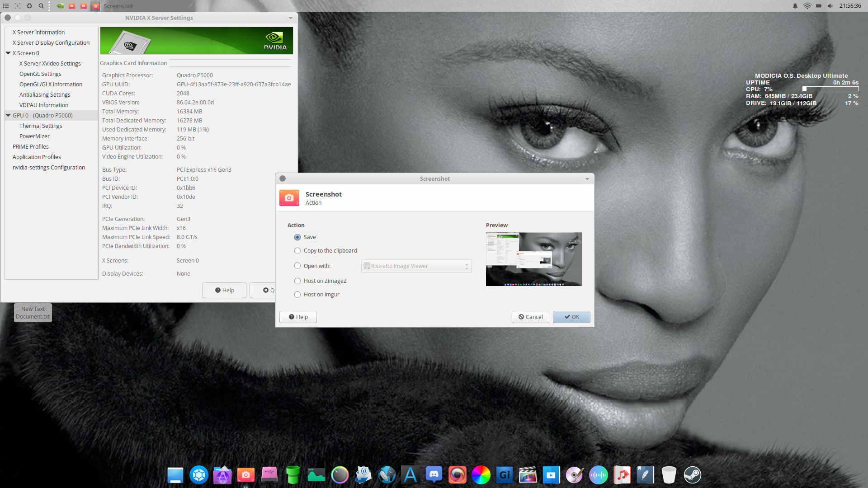Click the GPU UUID value text

tap(234, 84)
